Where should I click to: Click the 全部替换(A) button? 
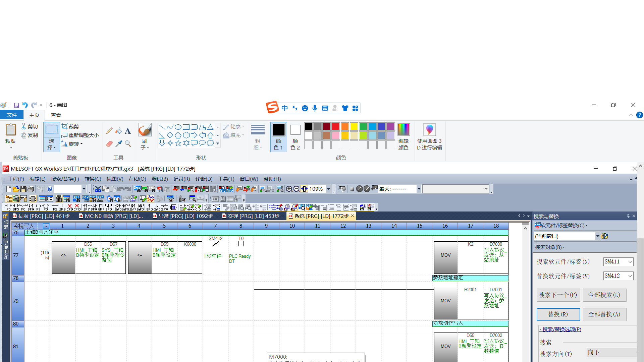604,314
